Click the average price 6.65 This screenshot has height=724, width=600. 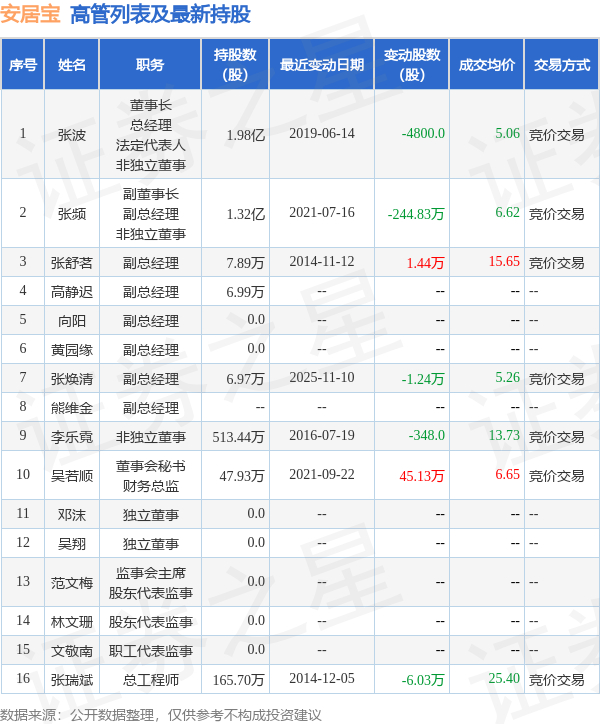pos(507,474)
